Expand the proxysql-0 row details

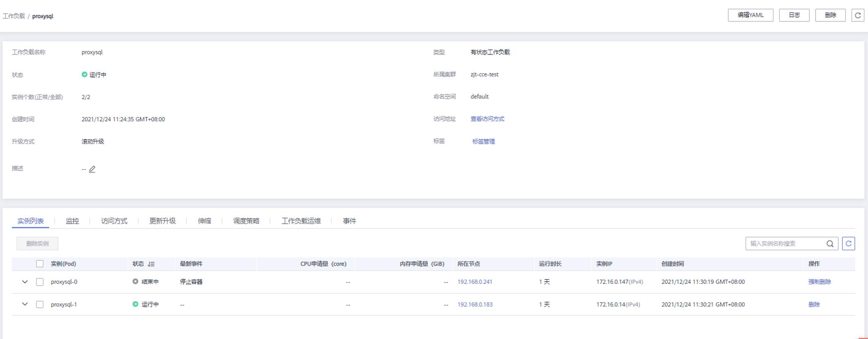[25, 282]
